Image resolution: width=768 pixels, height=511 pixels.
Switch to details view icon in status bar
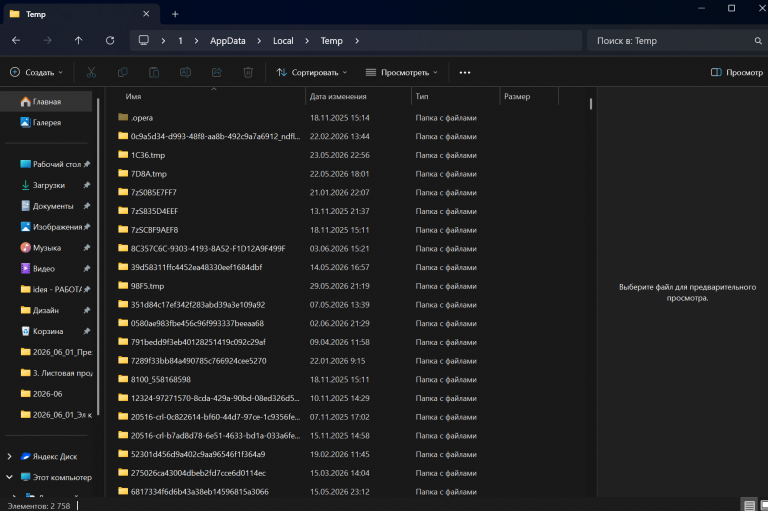[x=749, y=505]
